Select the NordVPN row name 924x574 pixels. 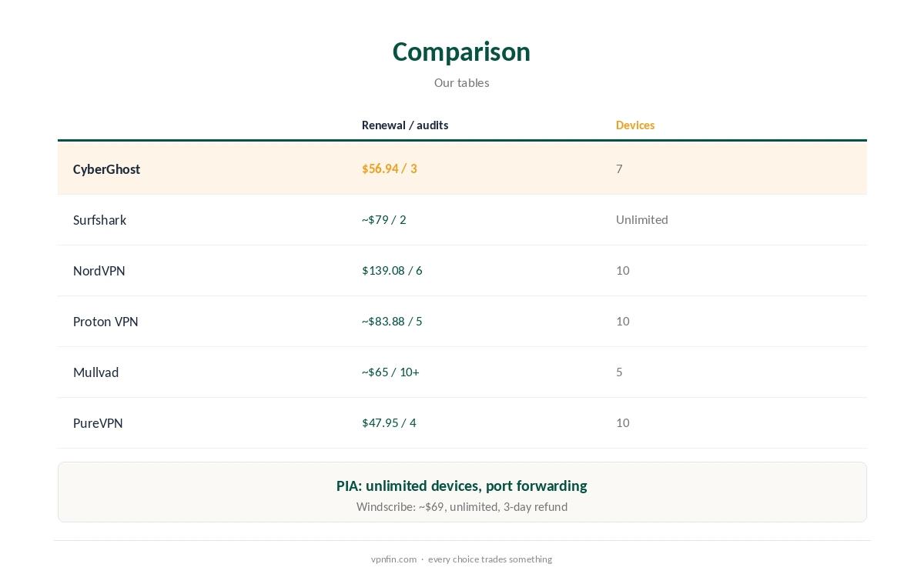tap(99, 271)
